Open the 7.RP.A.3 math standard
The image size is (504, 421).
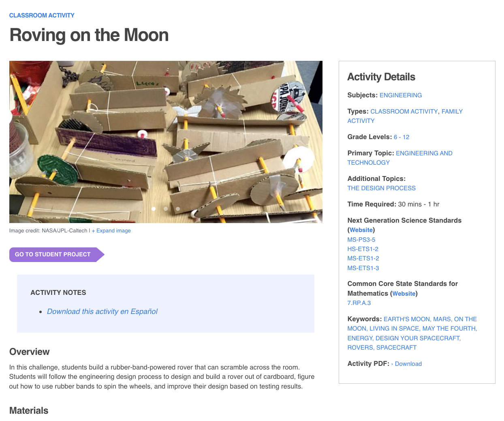coord(359,303)
